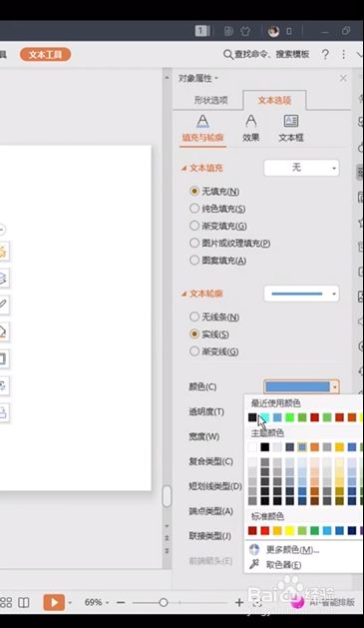Click the round document icon beside the shirt icon
The width and height of the screenshot is (364, 628).
coord(228,31)
